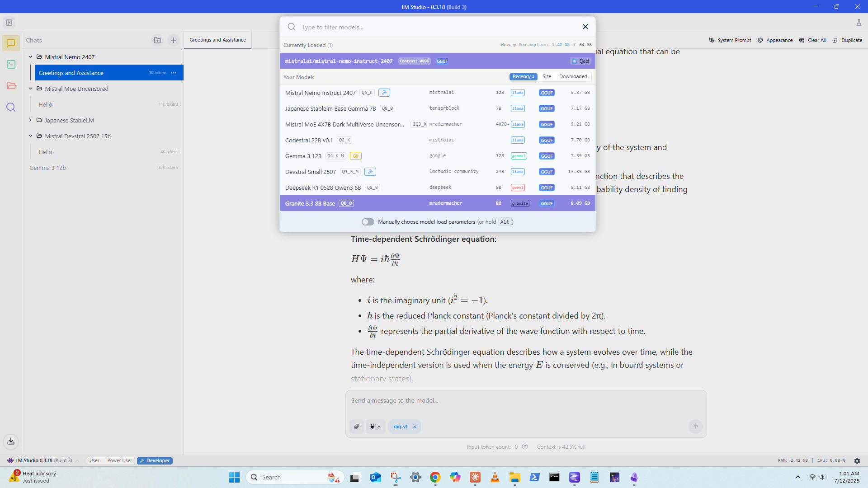Image resolution: width=868 pixels, height=488 pixels.
Task: Sort models by Size
Action: pos(547,77)
